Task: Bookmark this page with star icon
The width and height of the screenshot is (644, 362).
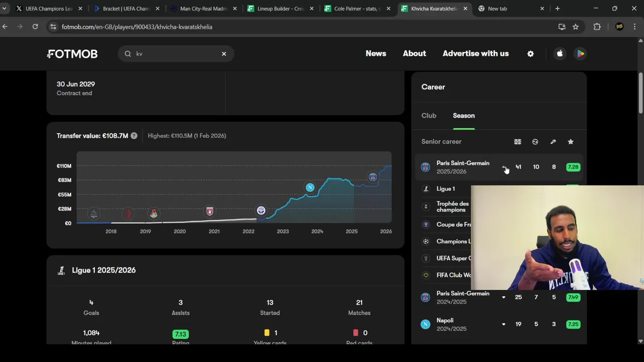Action: (576, 27)
